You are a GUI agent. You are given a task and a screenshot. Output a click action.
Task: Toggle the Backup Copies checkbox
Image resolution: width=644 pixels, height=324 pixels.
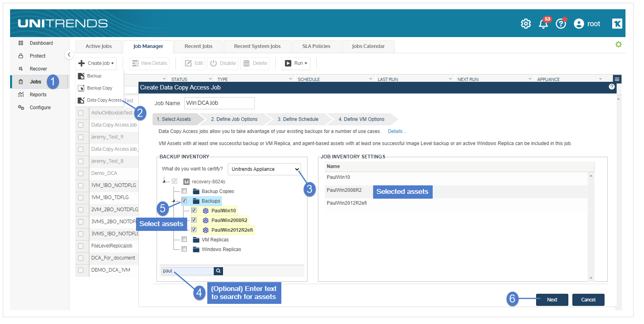coord(184,191)
